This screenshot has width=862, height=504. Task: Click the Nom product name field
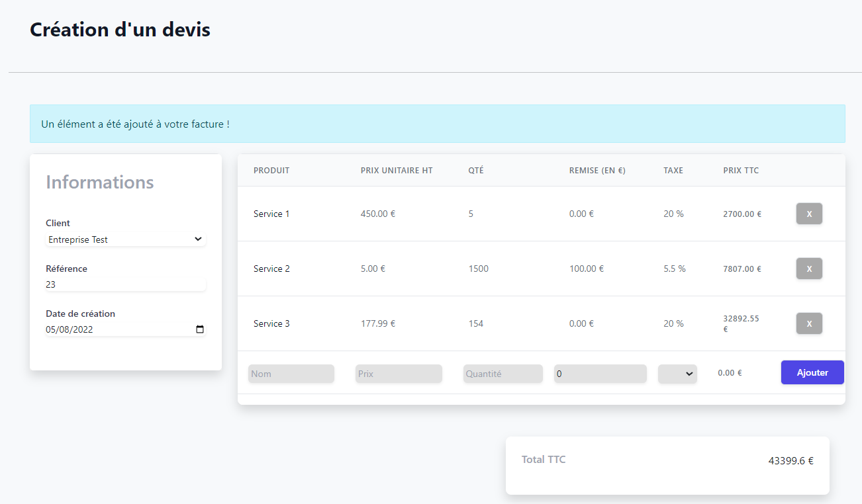(291, 374)
